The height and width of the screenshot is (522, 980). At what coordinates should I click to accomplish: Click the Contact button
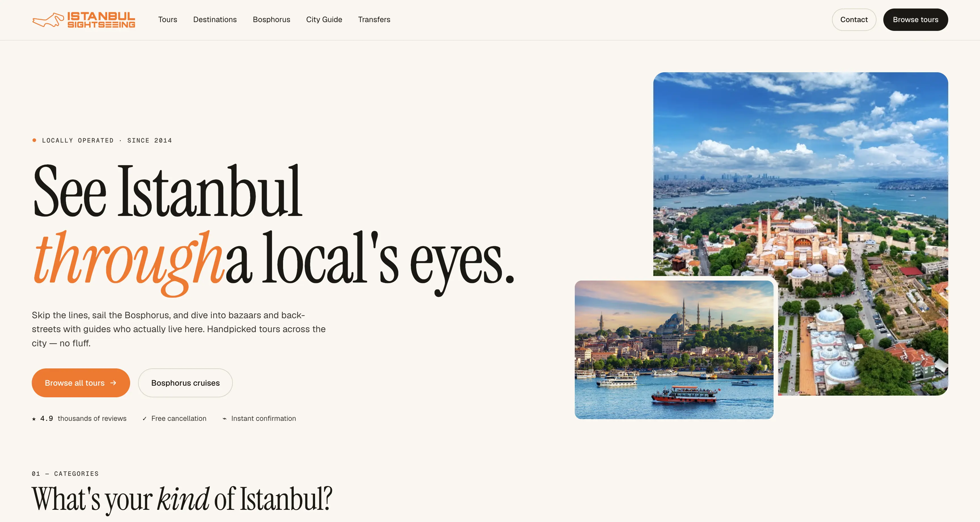click(x=854, y=20)
